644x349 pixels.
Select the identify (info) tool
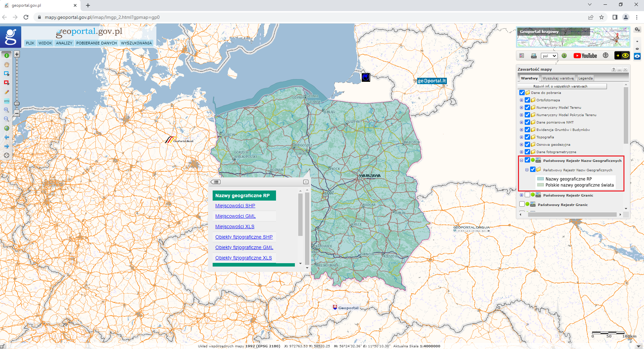6,55
